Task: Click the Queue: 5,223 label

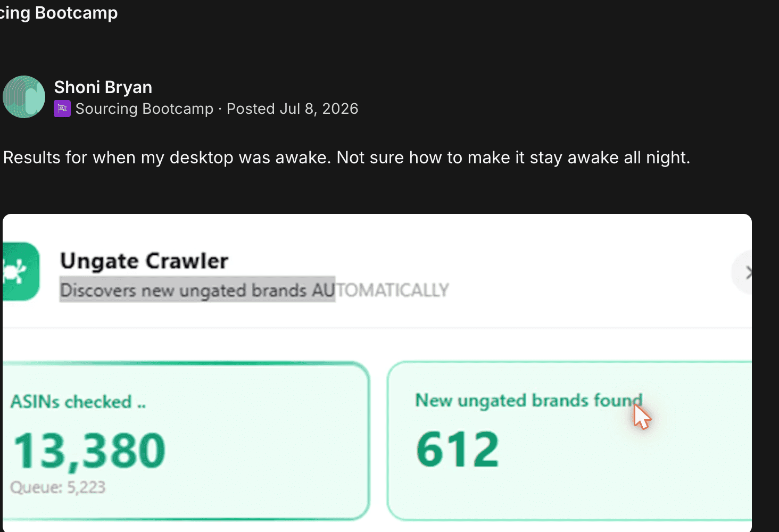Action: click(58, 487)
